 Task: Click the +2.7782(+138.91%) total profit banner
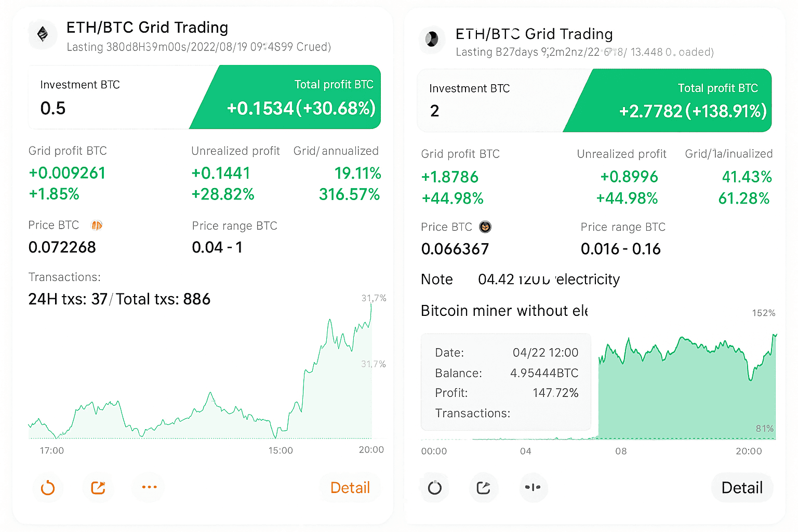(667, 100)
